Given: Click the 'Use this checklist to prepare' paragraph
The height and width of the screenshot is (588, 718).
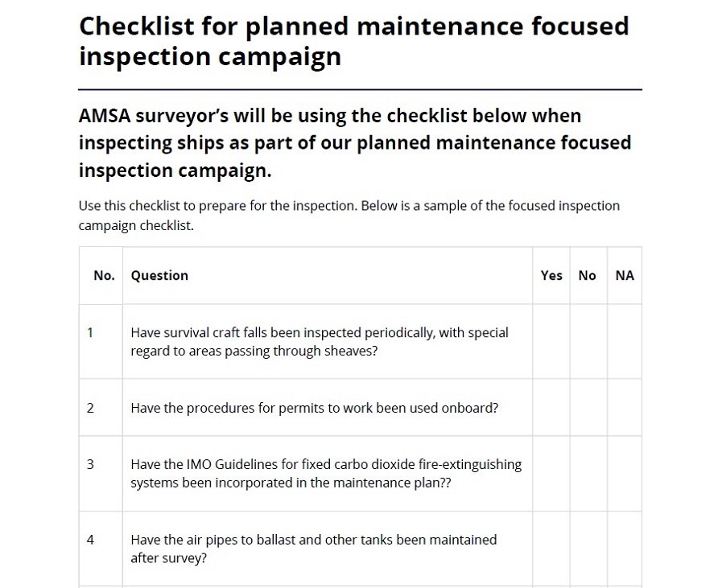Looking at the screenshot, I should click(x=349, y=216).
